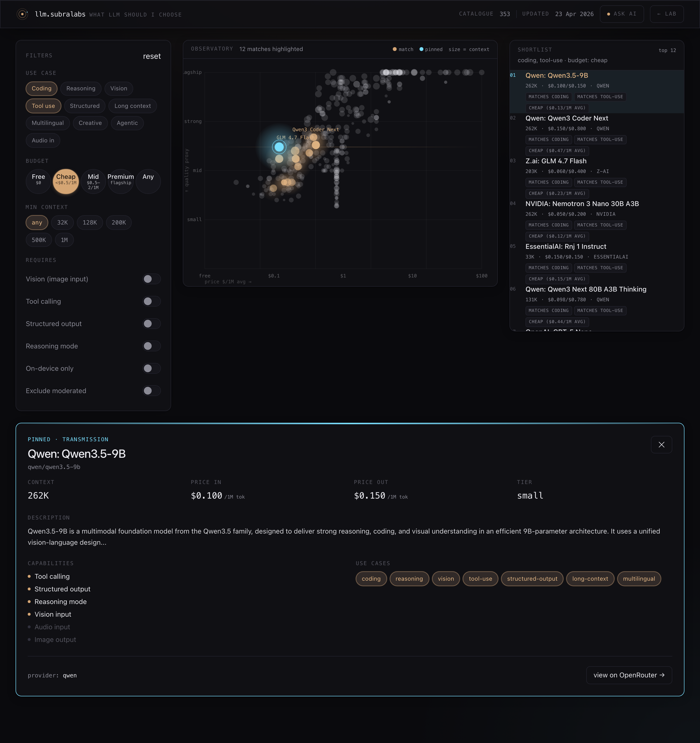700x743 pixels.
Task: Select NVIDIA: Nemotron 3 Nano 30B A3B
Action: [597, 220]
